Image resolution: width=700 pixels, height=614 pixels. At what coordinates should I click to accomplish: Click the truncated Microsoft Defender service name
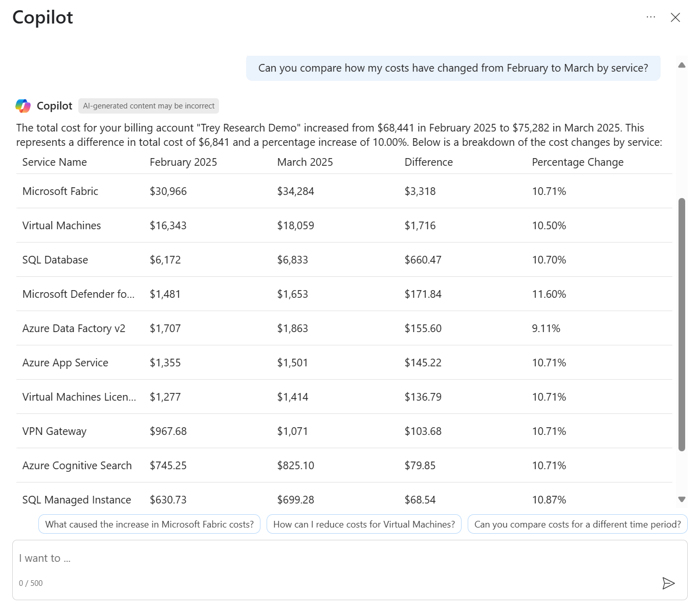78,294
